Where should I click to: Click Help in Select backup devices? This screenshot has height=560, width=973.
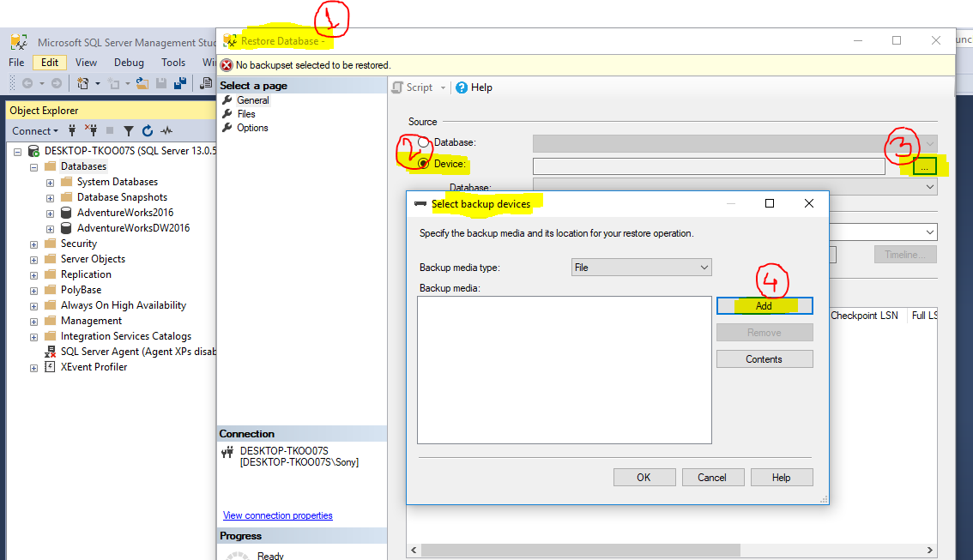[782, 478]
